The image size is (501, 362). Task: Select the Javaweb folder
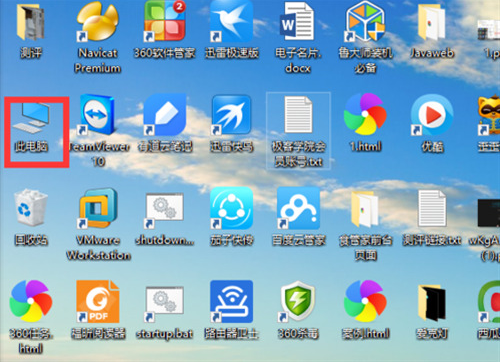[x=432, y=23]
